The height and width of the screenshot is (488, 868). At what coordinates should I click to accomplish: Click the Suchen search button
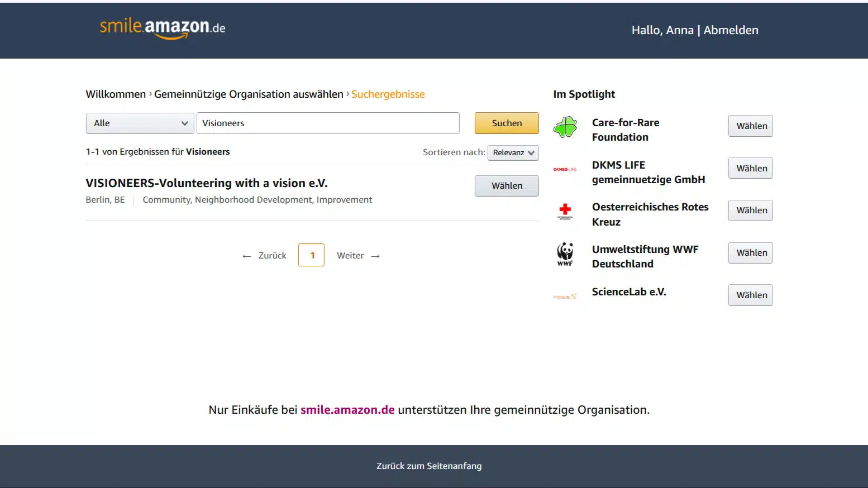pyautogui.click(x=507, y=123)
